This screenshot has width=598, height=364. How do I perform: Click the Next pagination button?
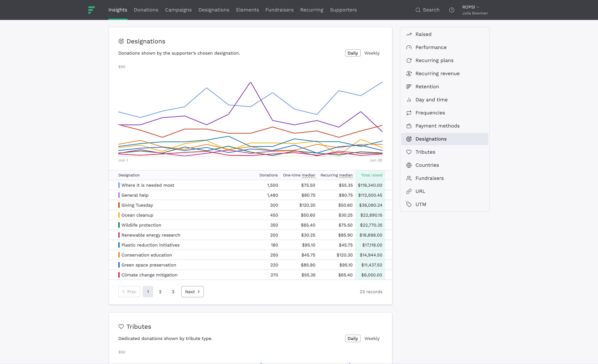pos(192,292)
